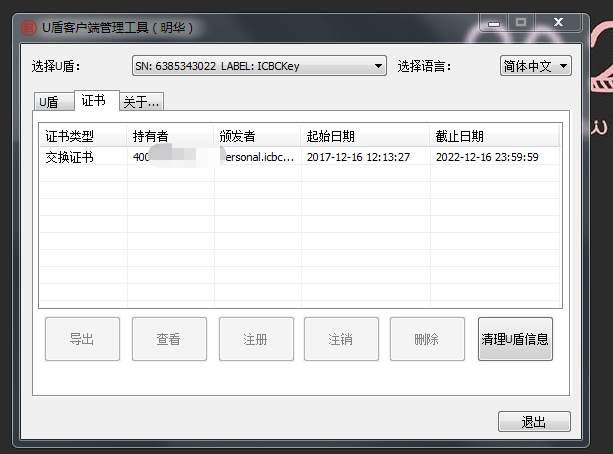Click the 删除 button
Viewport: 613px width, 454px height.
click(427, 339)
